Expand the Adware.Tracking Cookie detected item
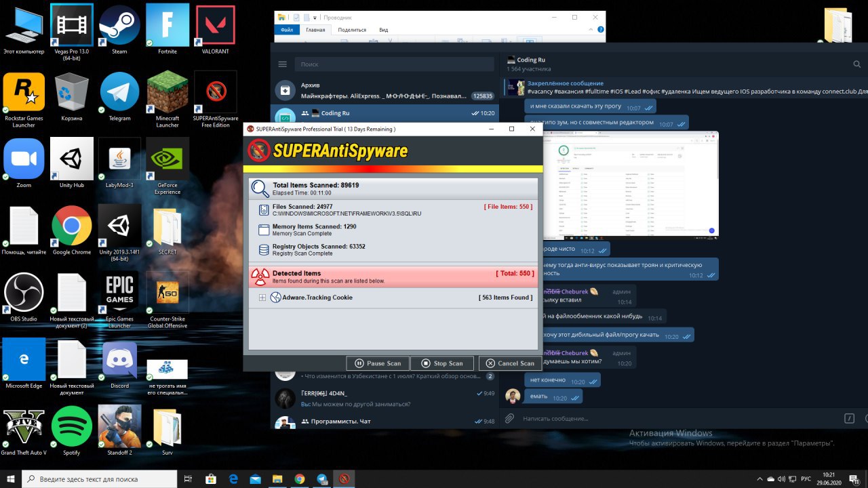The image size is (868, 488). tap(262, 298)
